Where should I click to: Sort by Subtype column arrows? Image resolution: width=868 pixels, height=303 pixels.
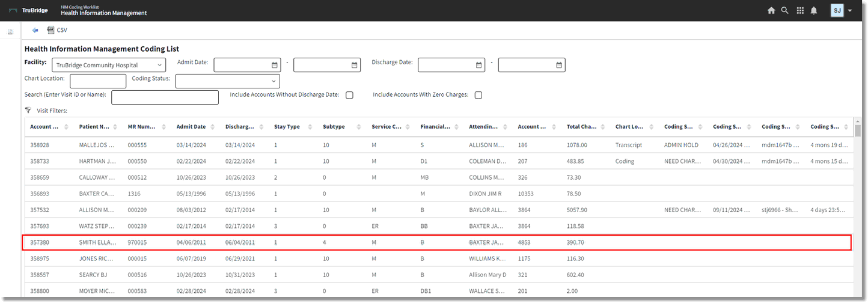[358, 127]
